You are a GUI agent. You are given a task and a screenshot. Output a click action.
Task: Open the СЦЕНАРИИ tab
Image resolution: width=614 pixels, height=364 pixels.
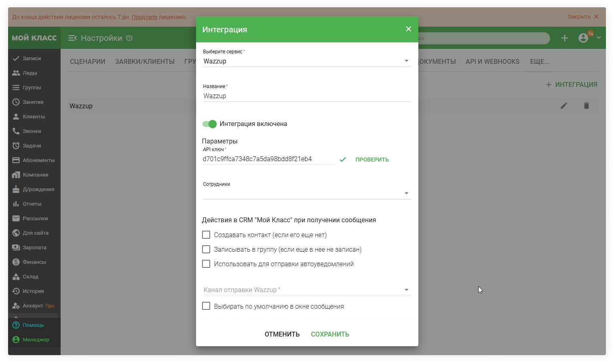pos(87,61)
